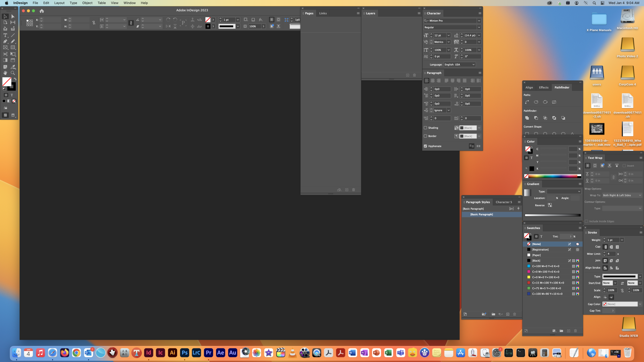The height and width of the screenshot is (362, 644).
Task: Select the Hand tool
Action: [5, 73]
